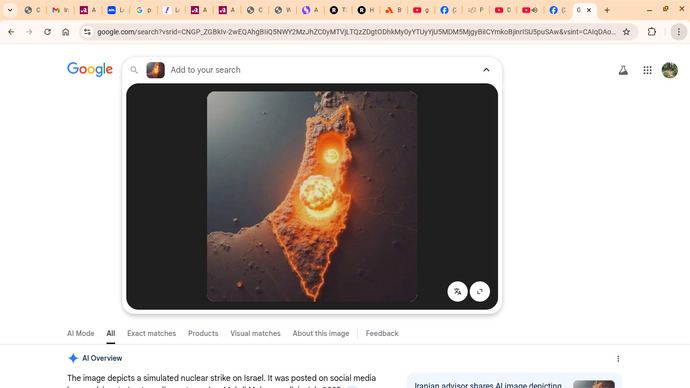Click the Feedback link
Screen dimensions: 690x388
tap(382, 333)
